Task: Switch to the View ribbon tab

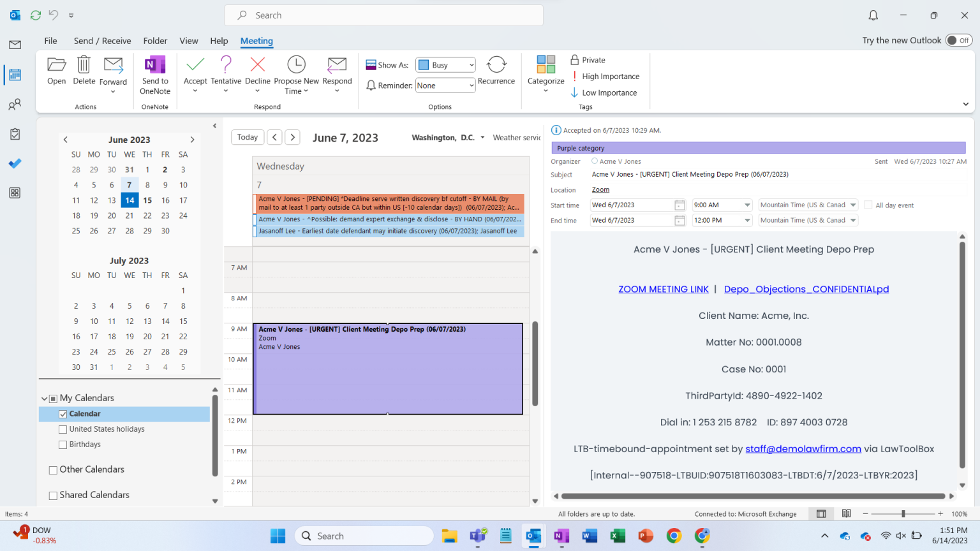Action: tap(189, 40)
